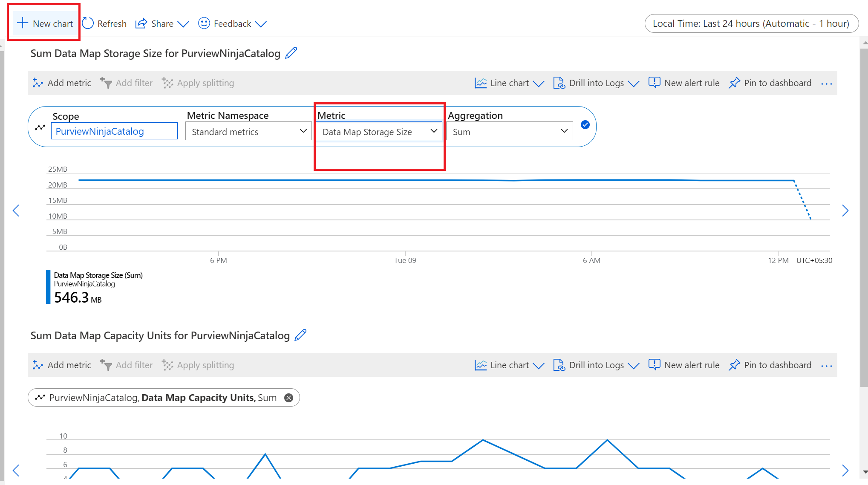Click the Apply splitting option
The image size is (868, 485).
pos(199,83)
